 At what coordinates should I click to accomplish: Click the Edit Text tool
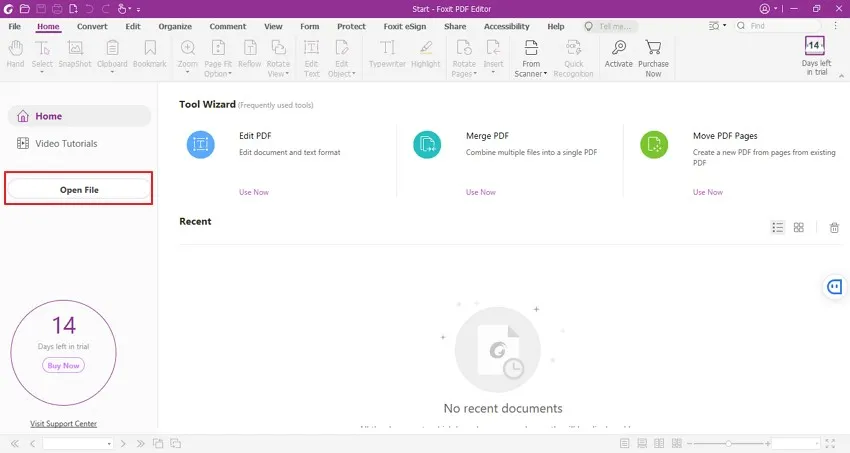pos(311,58)
